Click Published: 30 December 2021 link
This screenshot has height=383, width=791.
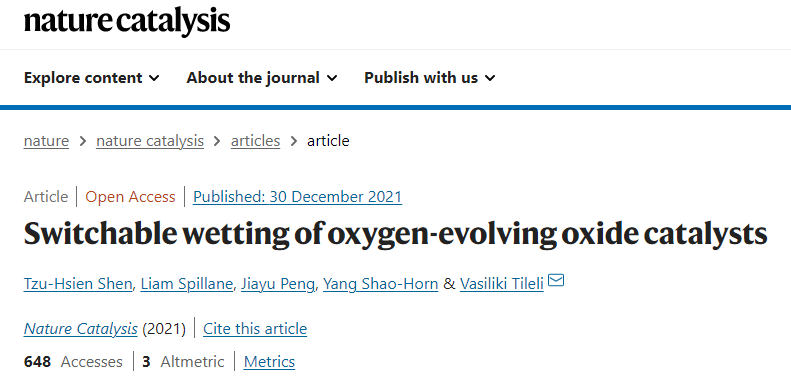[298, 196]
